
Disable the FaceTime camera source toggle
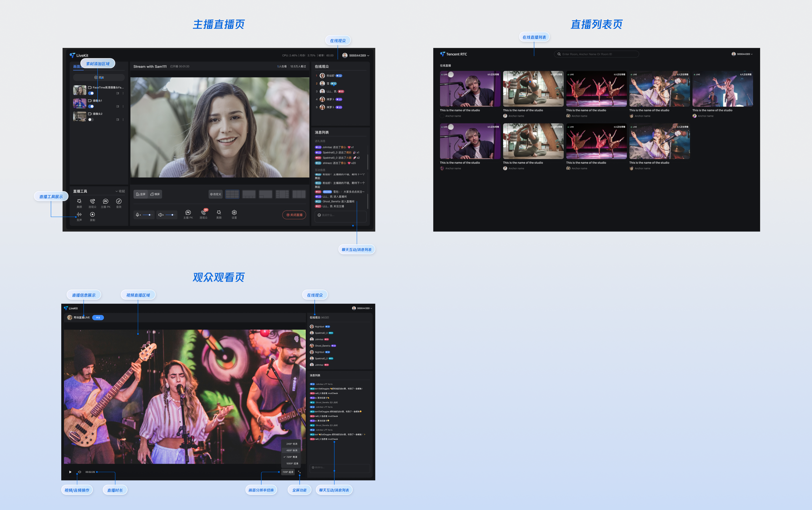tap(91, 93)
